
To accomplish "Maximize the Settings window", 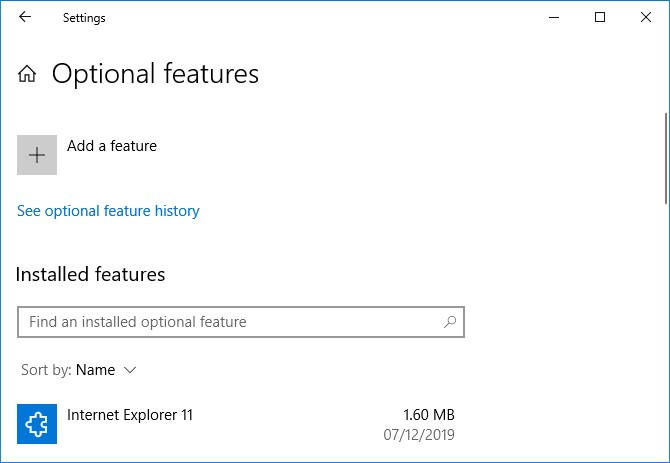I will click(600, 17).
